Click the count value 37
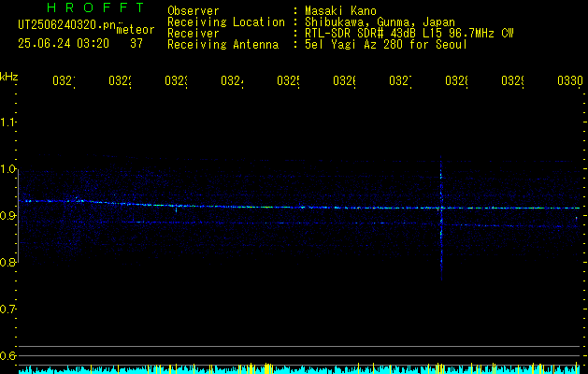Image resolution: width=588 pixels, height=374 pixels. pyautogui.click(x=136, y=44)
